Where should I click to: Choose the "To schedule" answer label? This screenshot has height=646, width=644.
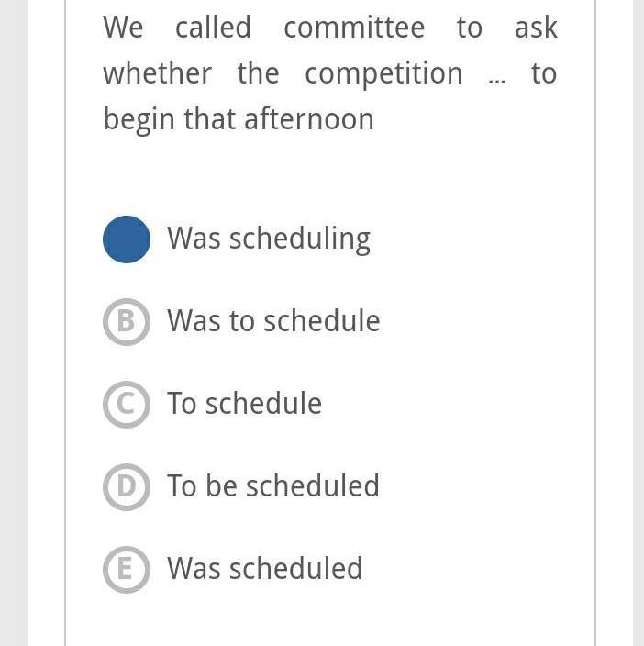244,404
